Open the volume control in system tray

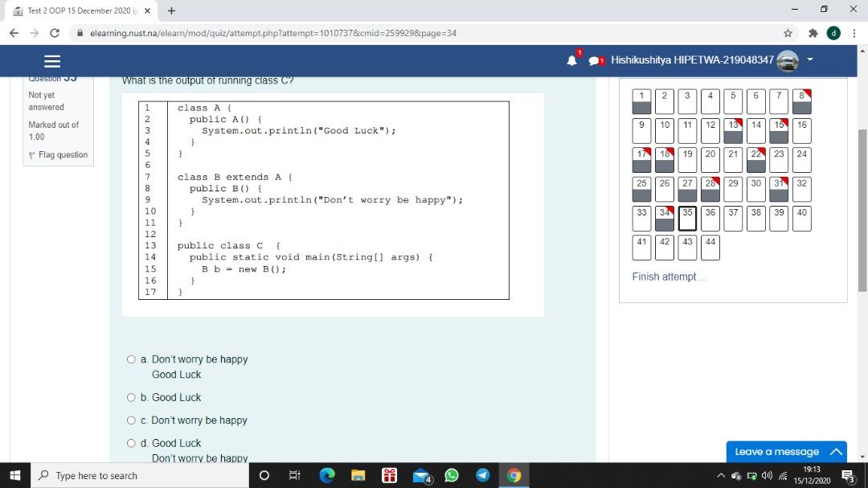click(767, 475)
